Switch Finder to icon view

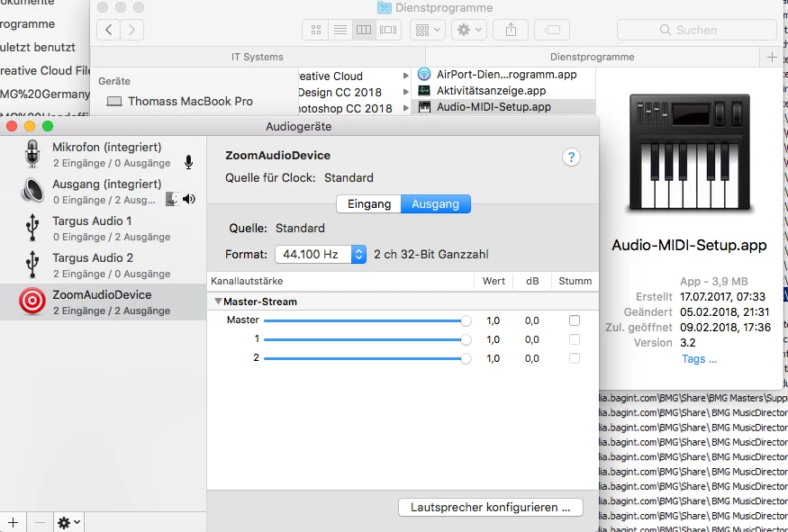point(315,30)
